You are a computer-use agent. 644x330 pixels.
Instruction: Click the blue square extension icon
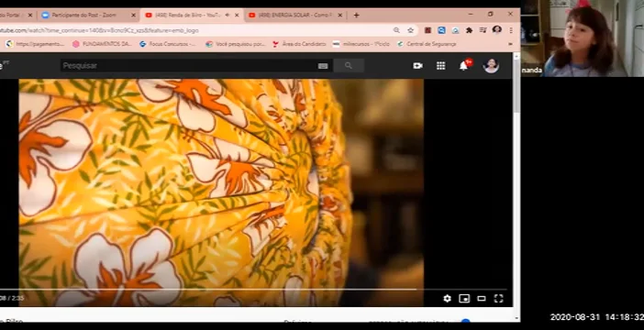point(441,30)
